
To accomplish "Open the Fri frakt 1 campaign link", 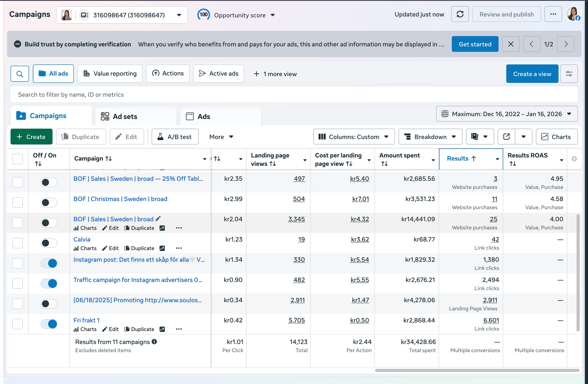I will (86, 320).
